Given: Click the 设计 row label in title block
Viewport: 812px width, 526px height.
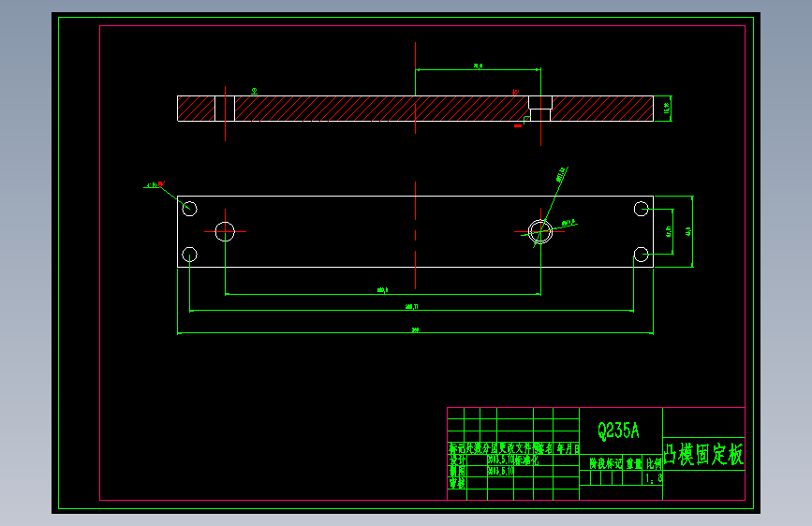Looking at the screenshot, I should coord(457,460).
